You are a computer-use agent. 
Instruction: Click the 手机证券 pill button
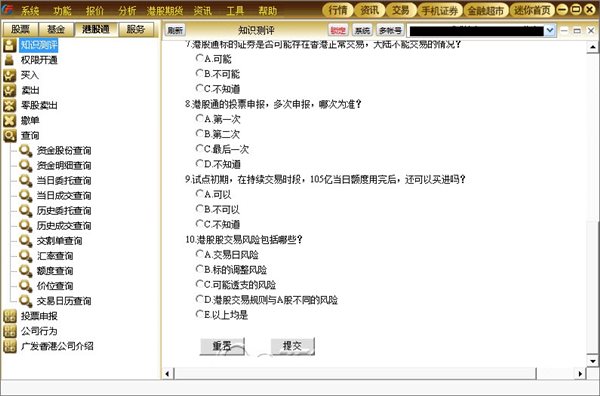pos(440,10)
